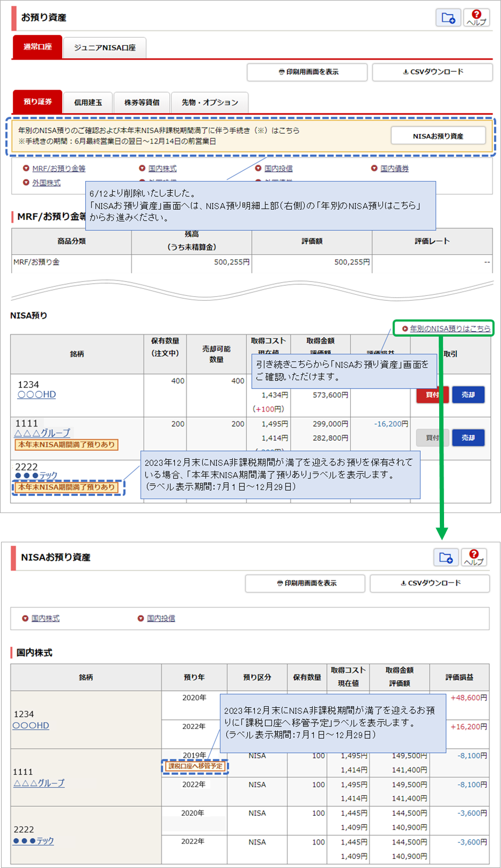Click greyed 買付 button for 1111 △△△グループ
This screenshot has width=501, height=868.
tap(432, 438)
